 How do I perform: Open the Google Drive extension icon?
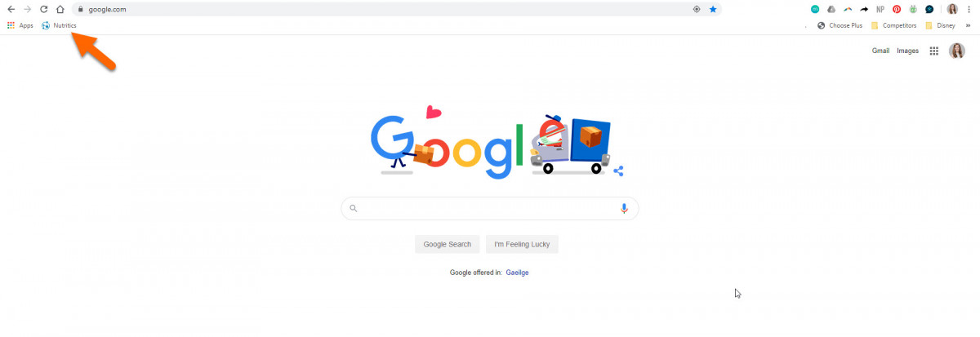[831, 9]
